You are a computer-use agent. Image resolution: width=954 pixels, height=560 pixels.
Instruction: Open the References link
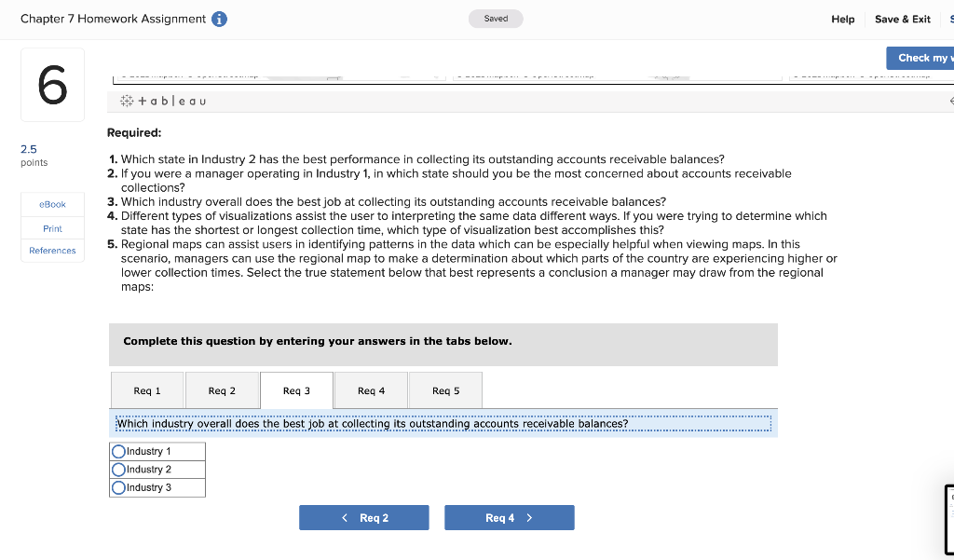[52, 251]
